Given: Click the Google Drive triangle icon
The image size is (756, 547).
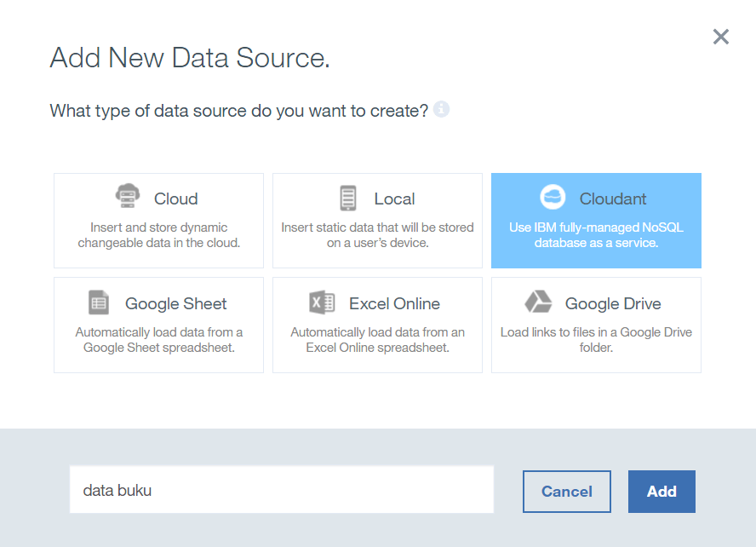Looking at the screenshot, I should pos(538,302).
